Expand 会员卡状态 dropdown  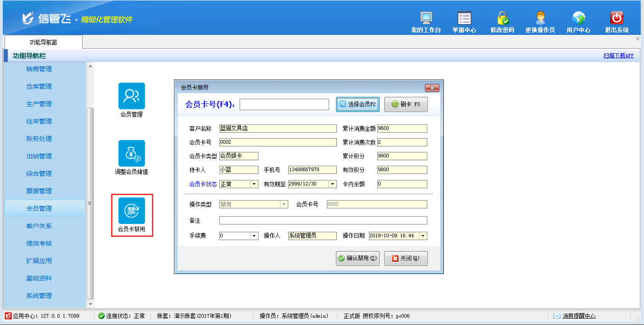pos(254,184)
